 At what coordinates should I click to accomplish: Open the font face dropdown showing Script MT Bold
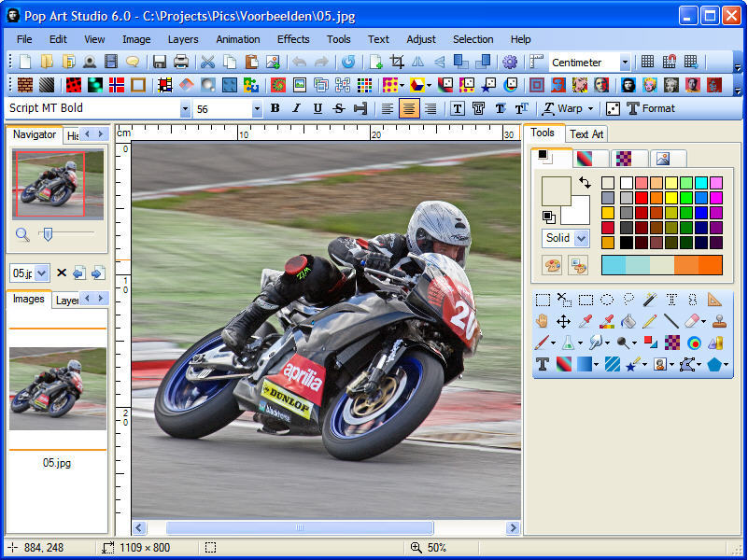coord(185,108)
